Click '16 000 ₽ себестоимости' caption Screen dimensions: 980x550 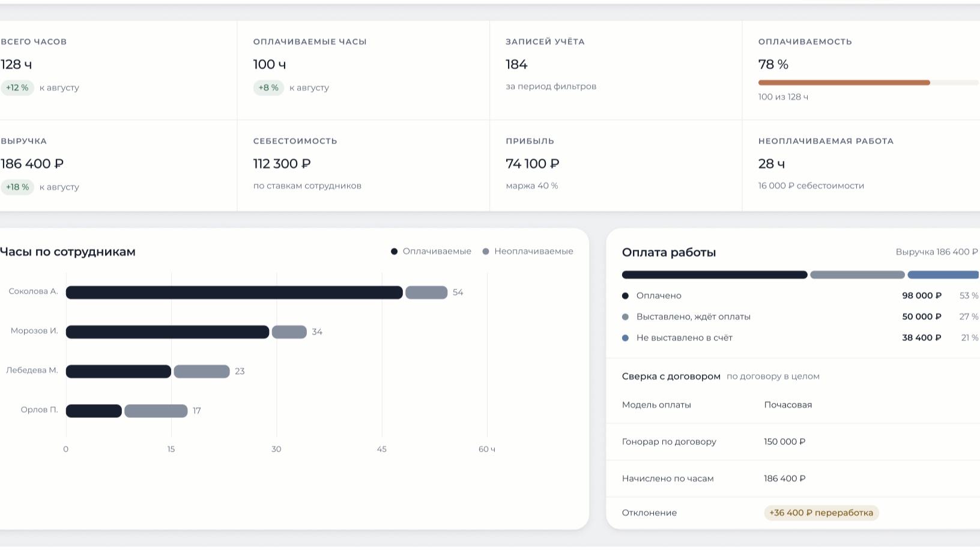click(x=811, y=186)
